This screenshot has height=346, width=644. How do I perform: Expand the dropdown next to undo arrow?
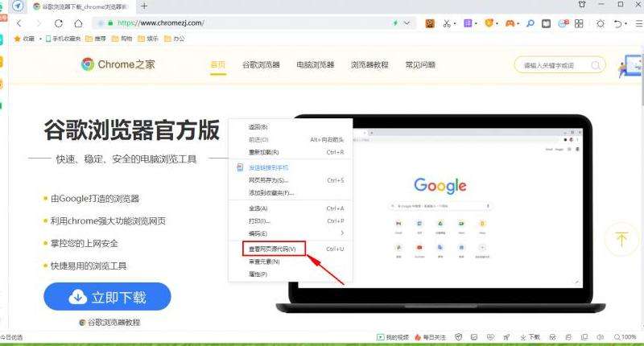pyautogui.click(x=625, y=24)
